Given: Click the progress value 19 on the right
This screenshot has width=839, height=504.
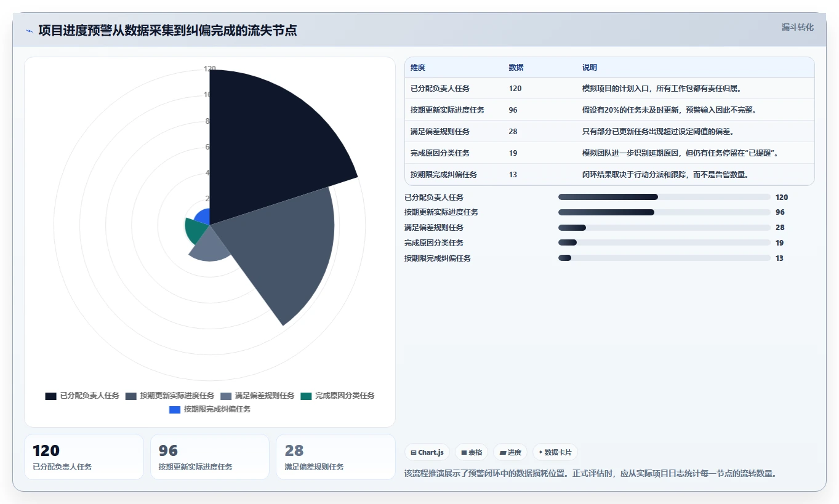Looking at the screenshot, I should [x=779, y=243].
